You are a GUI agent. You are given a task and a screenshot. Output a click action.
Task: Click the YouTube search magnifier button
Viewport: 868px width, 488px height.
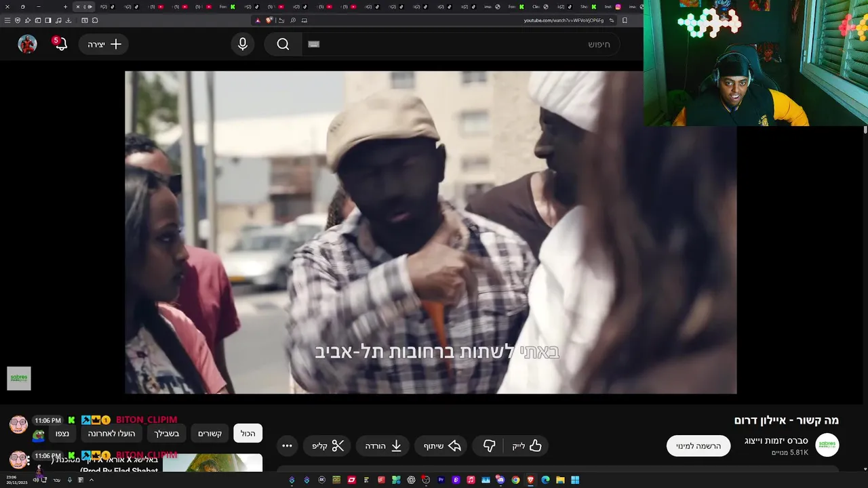(x=283, y=44)
